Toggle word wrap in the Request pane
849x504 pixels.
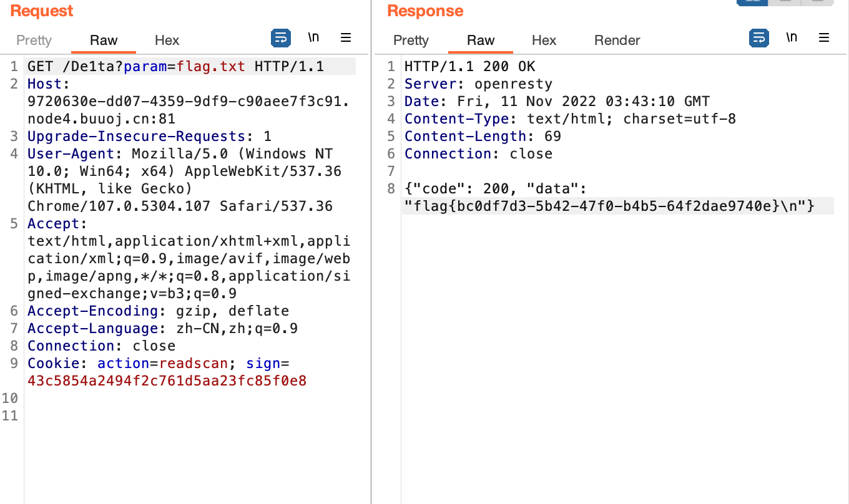(281, 38)
